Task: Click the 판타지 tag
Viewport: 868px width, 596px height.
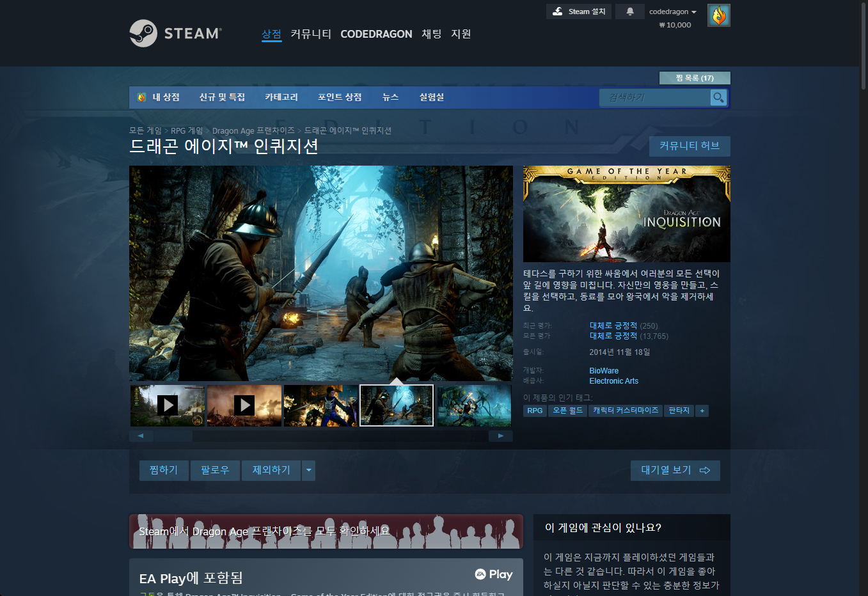Action: click(679, 411)
